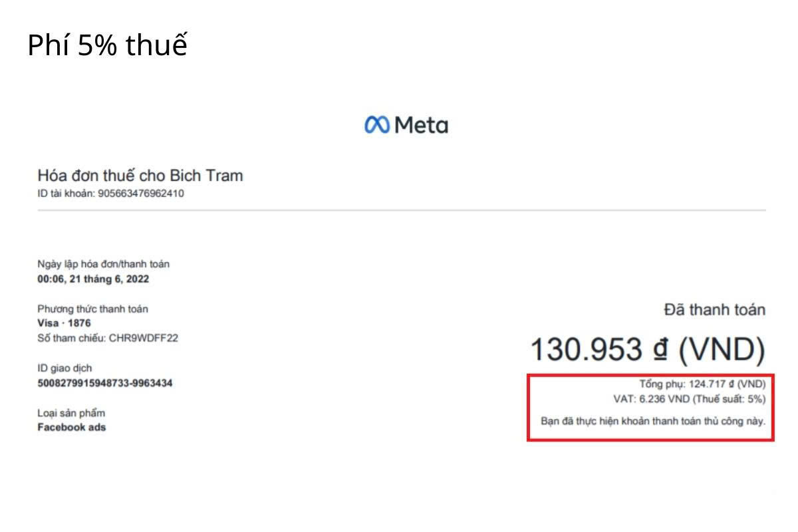Click 'Hóa đơn thuế cho Bich Tram' title
Viewport: 798px width, 532px height.
[x=140, y=176]
